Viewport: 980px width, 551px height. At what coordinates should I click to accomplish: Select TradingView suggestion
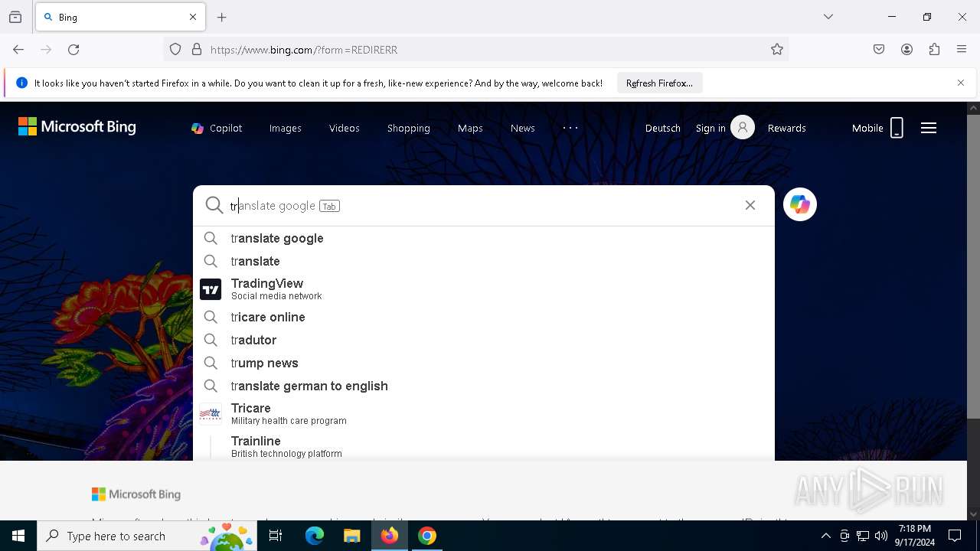click(484, 289)
